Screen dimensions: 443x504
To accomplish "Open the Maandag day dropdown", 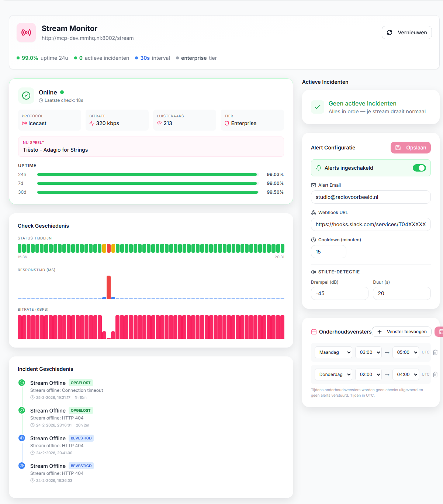I will [x=333, y=352].
